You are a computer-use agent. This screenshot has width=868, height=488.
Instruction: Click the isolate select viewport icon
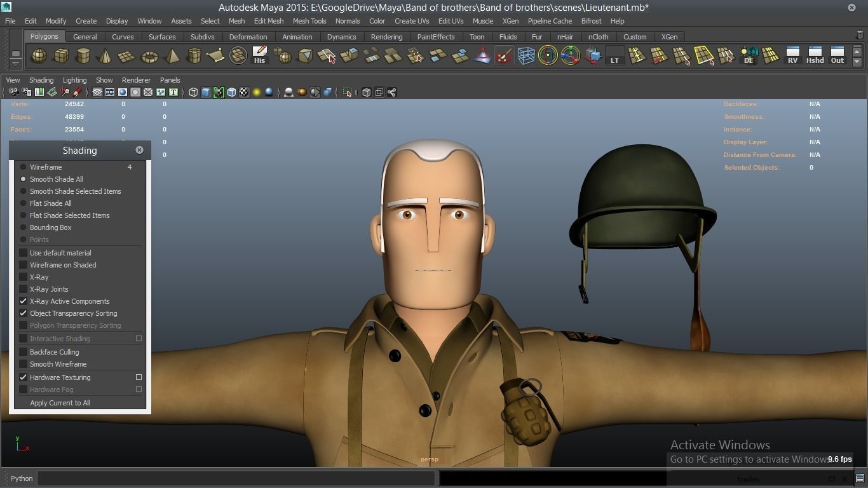(348, 92)
